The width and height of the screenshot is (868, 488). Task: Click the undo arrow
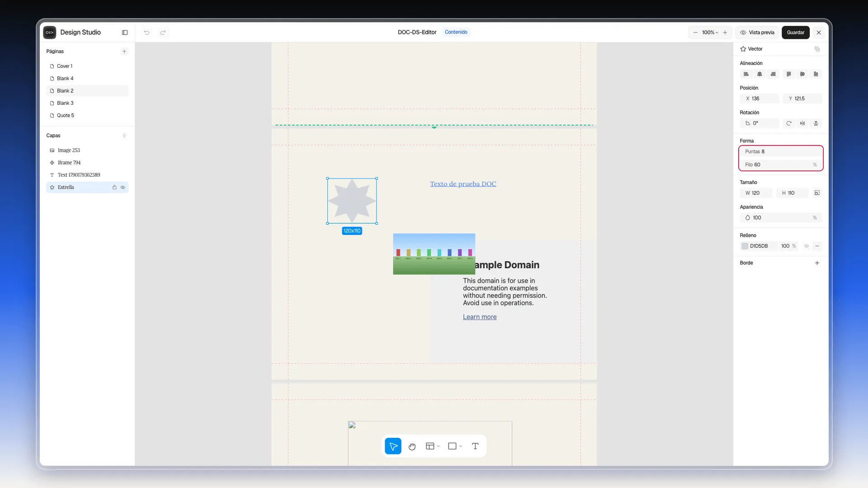tap(146, 33)
